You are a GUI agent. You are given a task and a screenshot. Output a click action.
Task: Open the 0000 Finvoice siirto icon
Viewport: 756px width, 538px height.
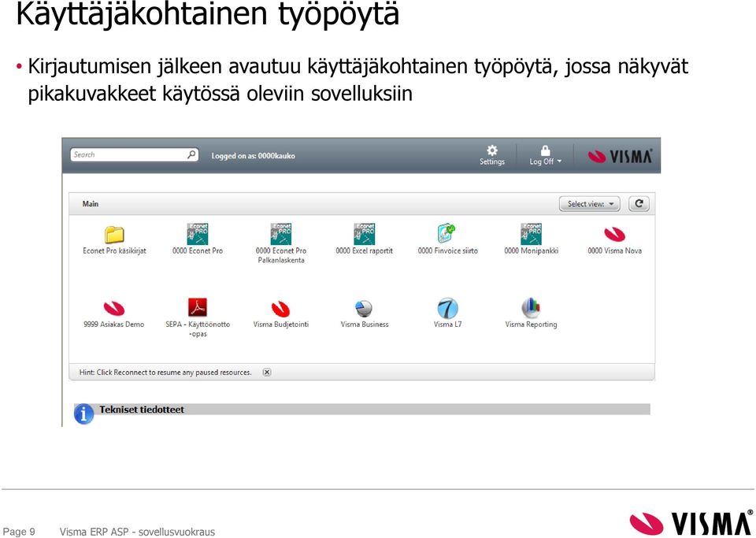[x=447, y=233]
